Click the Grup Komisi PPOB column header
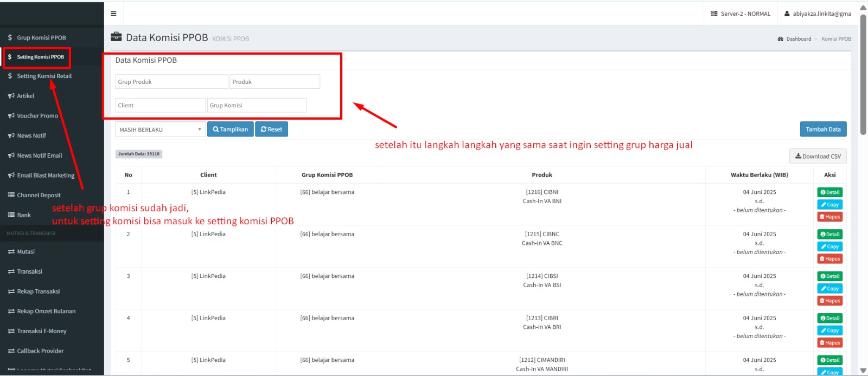 [327, 175]
